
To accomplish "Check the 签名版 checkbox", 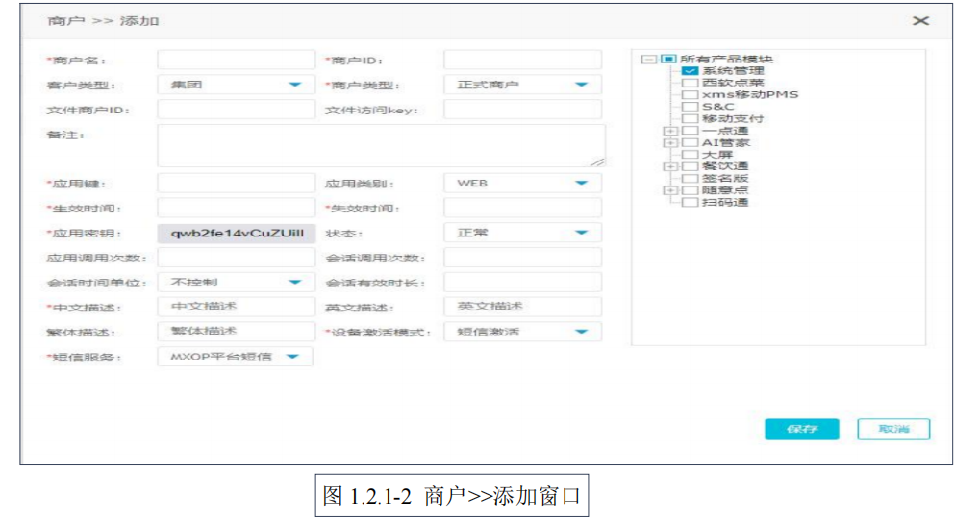I will tap(690, 179).
